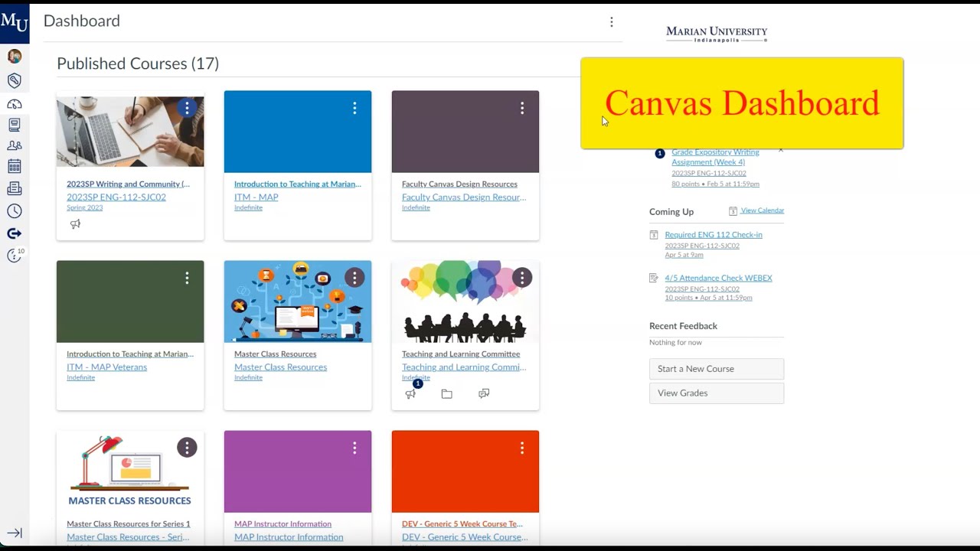The width and height of the screenshot is (980, 551).
Task: Click the event icon beside Required ENG 112 Check-in
Action: point(654,235)
